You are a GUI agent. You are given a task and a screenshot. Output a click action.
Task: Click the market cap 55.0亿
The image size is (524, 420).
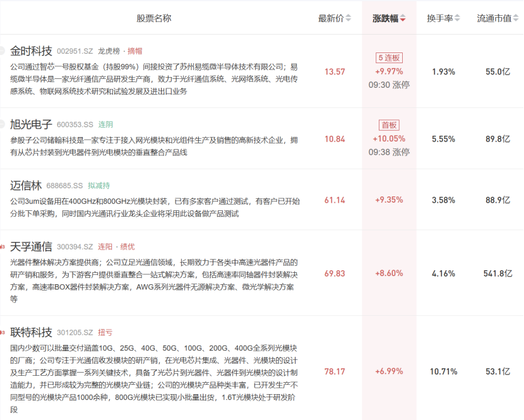pos(498,71)
